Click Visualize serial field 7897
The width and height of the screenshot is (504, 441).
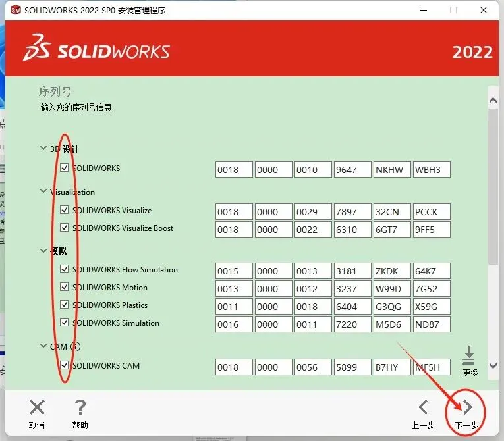click(x=352, y=212)
